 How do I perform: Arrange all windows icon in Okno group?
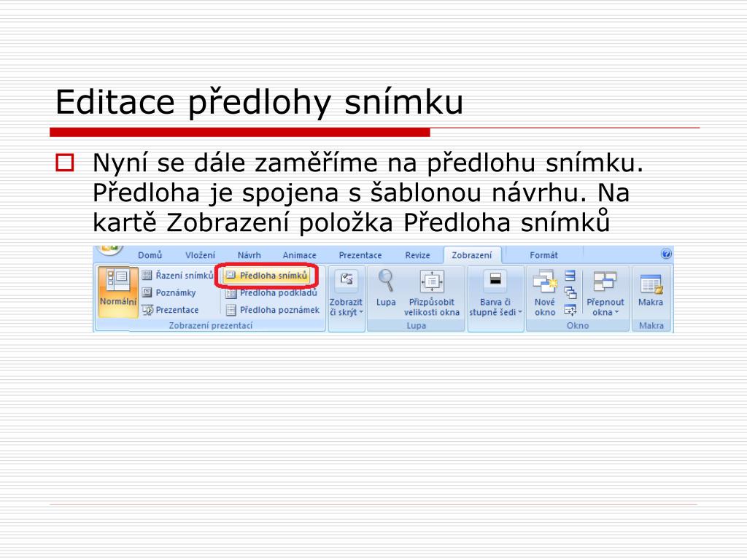coord(570,275)
